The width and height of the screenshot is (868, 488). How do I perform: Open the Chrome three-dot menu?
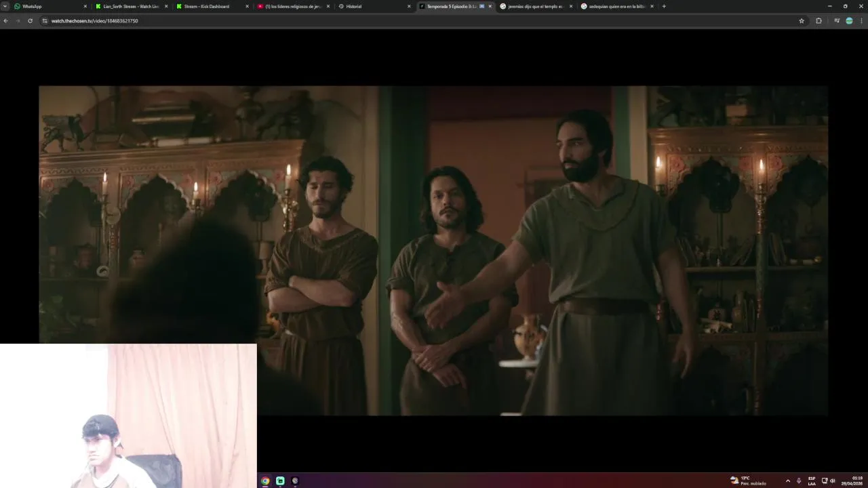pos(861,21)
